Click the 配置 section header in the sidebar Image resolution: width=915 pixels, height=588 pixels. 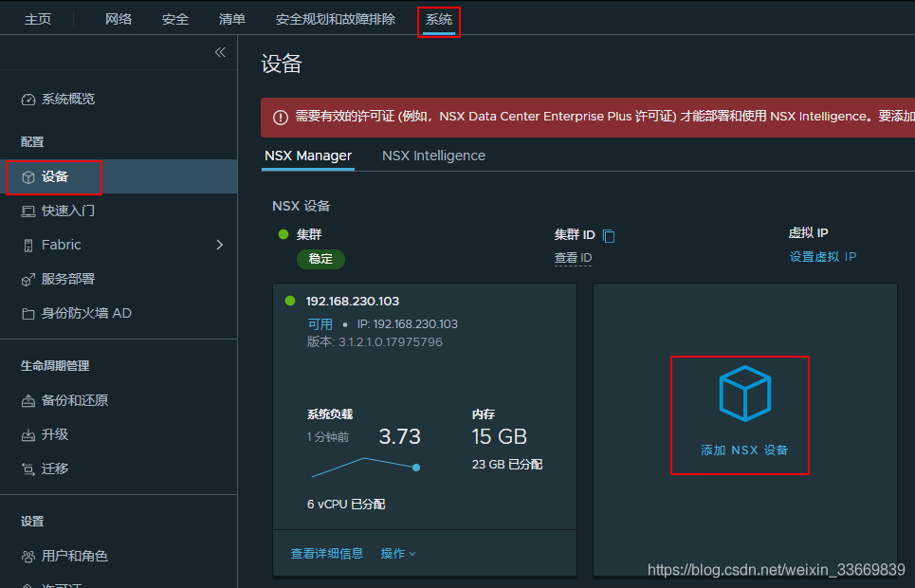point(32,142)
